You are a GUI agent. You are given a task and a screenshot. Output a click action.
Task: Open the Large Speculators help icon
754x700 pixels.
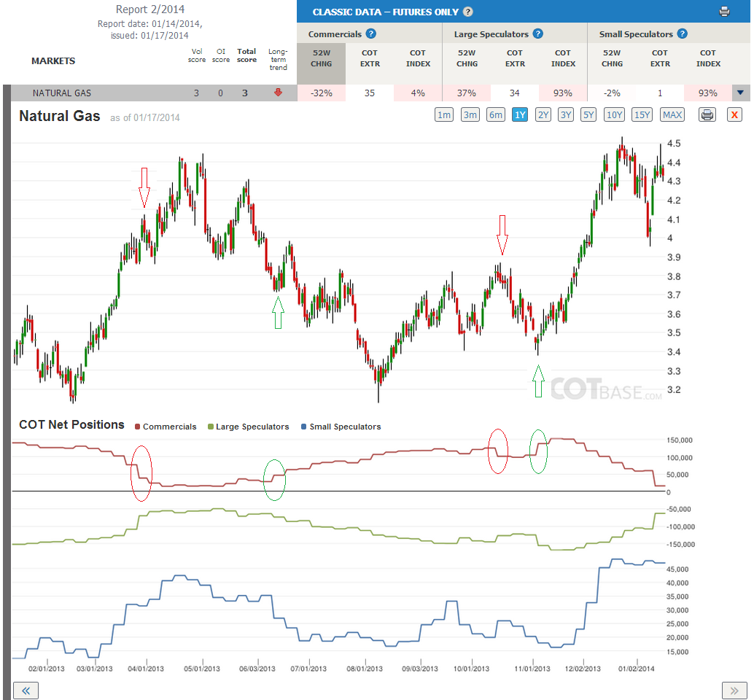tap(538, 34)
